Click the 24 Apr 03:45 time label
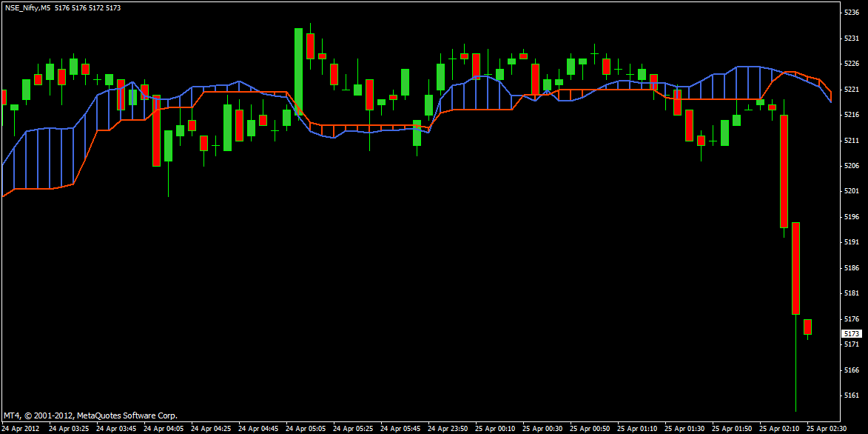The height and width of the screenshot is (434, 868). pos(116,429)
